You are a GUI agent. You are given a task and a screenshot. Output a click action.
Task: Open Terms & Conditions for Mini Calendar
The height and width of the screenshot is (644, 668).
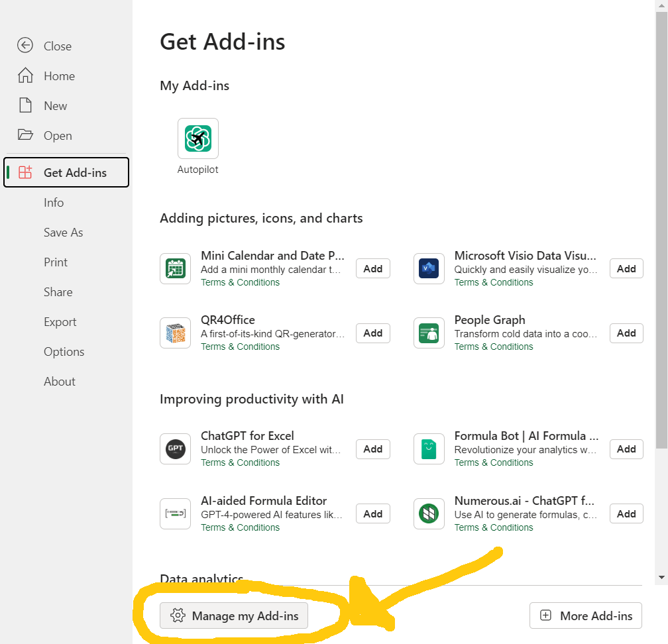241,282
